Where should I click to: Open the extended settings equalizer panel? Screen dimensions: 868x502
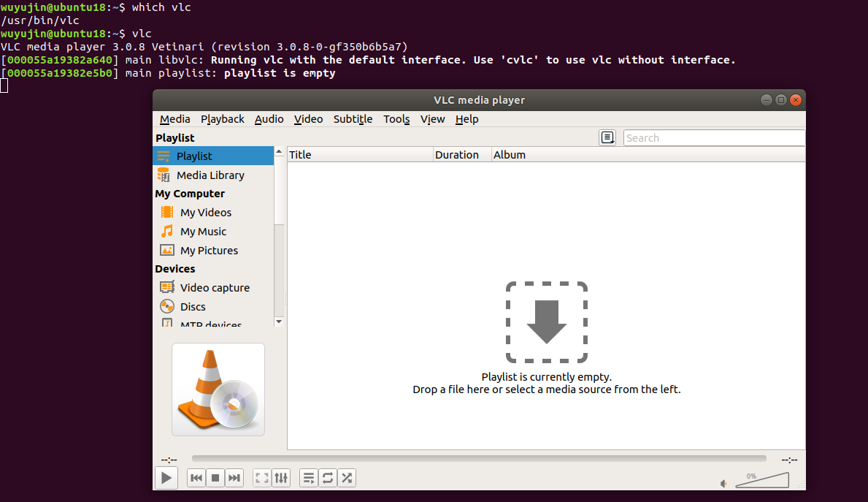click(x=281, y=477)
